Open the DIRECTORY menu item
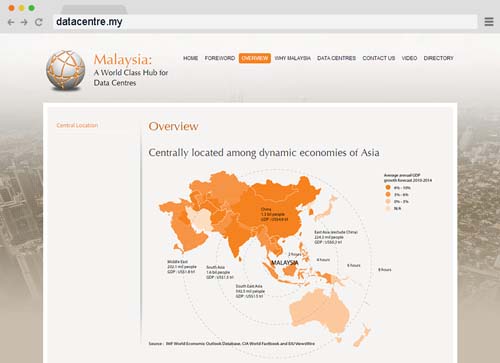Image resolution: width=500 pixels, height=363 pixels. coord(438,58)
